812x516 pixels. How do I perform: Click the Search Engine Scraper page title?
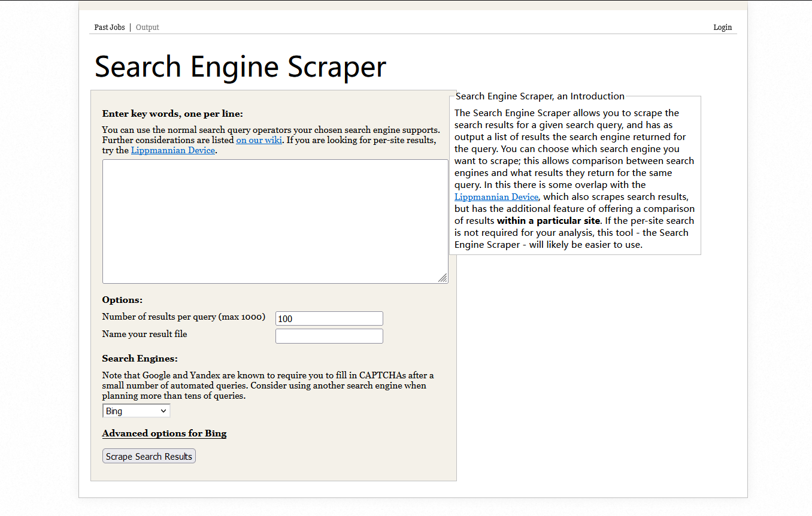point(240,66)
